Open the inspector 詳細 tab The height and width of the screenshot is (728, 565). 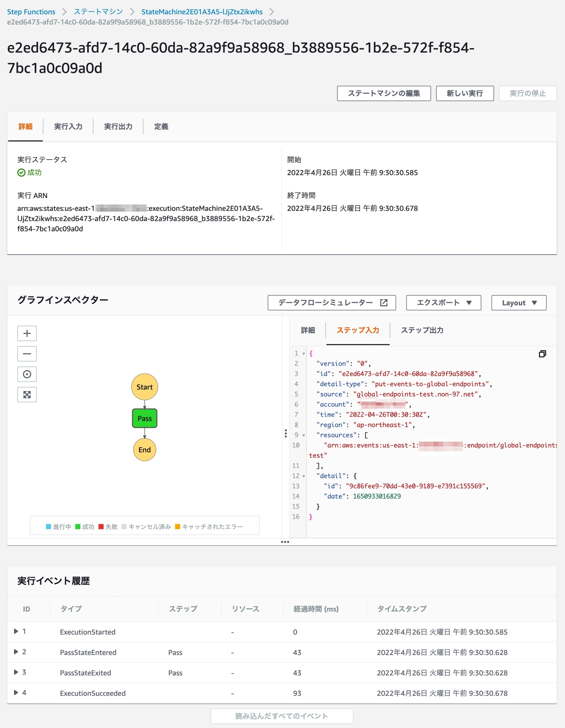pos(308,330)
